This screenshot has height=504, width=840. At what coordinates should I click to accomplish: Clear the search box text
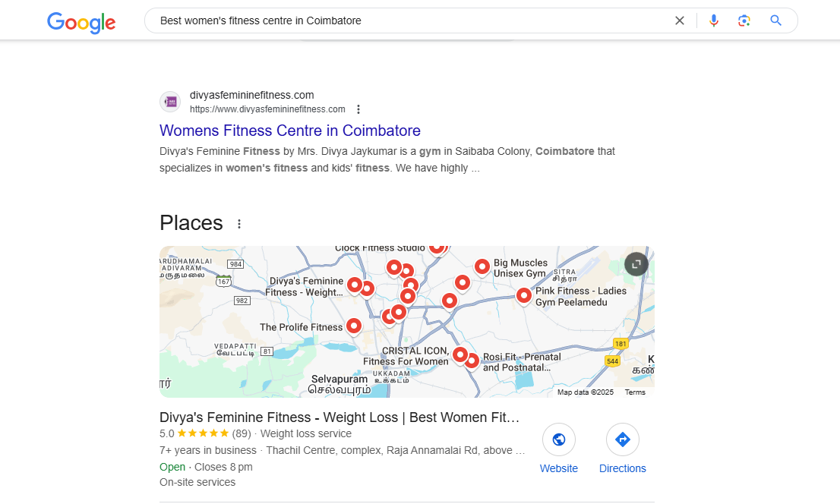coord(680,20)
